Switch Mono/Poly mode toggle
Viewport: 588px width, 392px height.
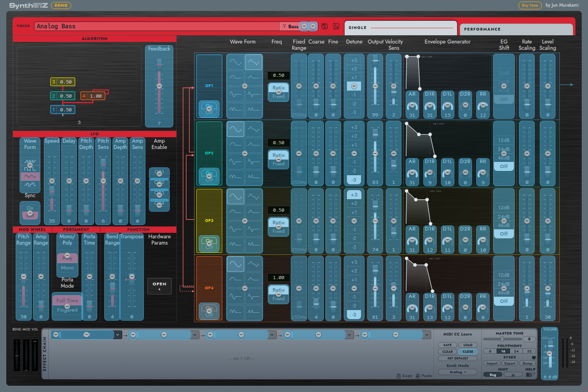tap(67, 263)
